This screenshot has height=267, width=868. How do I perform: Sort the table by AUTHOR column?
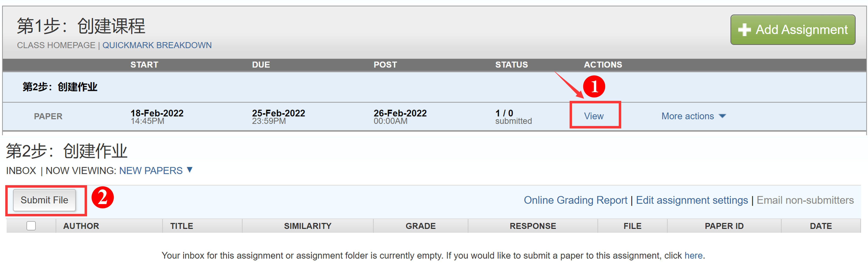click(81, 226)
